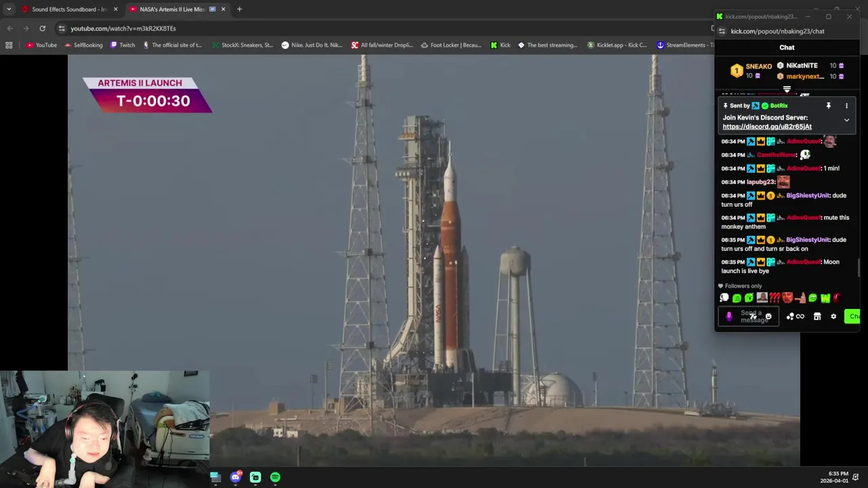Screen dimensions: 868x488
Task: Open the StreamElements bookmark
Action: (686, 45)
